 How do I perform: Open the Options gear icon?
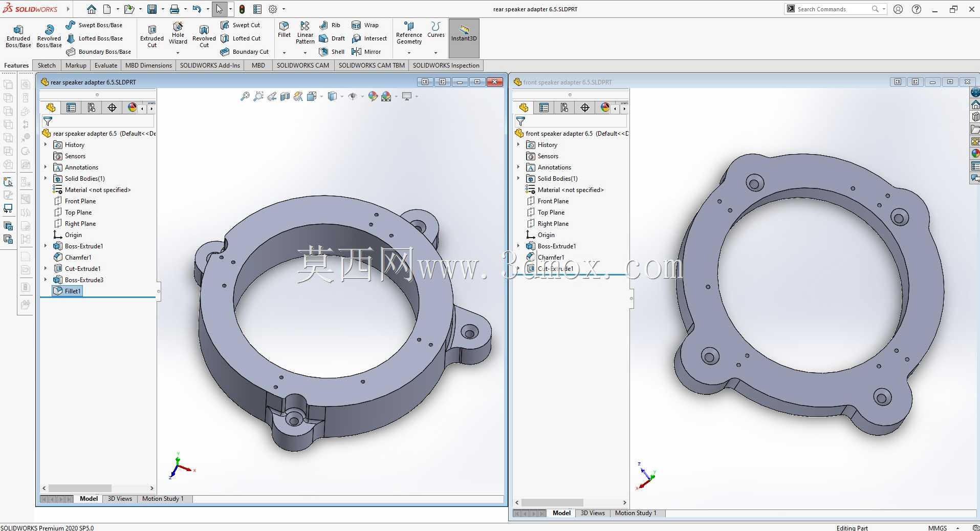[x=273, y=9]
